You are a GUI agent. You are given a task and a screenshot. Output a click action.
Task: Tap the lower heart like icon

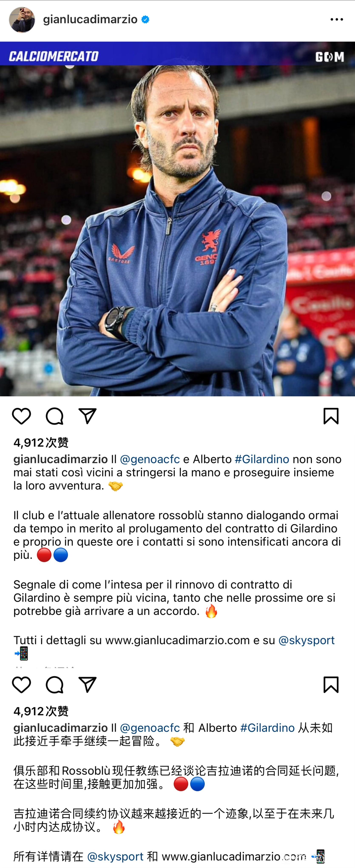pos(22,685)
